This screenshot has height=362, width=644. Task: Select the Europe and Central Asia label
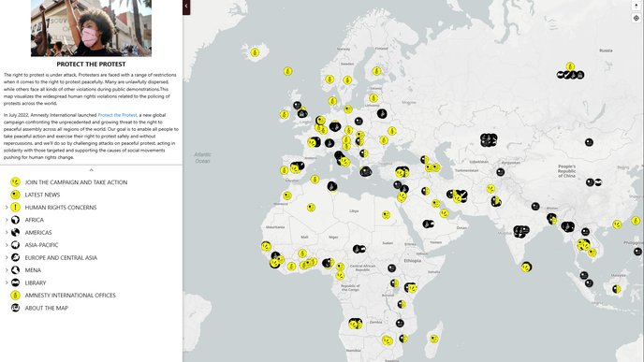(x=61, y=258)
